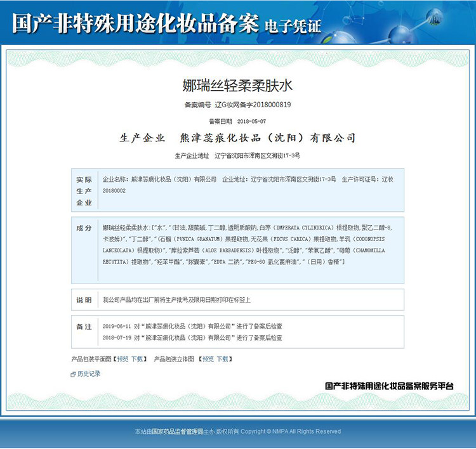Image resolution: width=476 pixels, height=449 pixels.
Task: Click the 2019-06-11 inspection note
Action: click(192, 327)
